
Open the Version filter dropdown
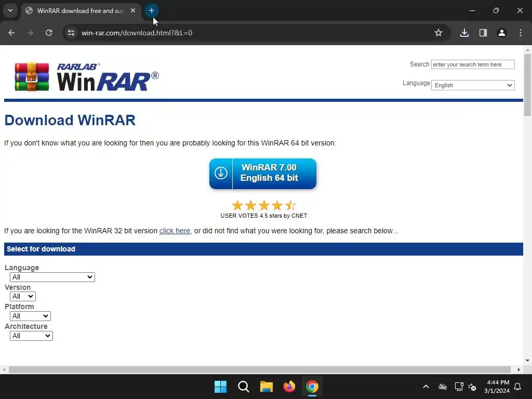[23, 297]
